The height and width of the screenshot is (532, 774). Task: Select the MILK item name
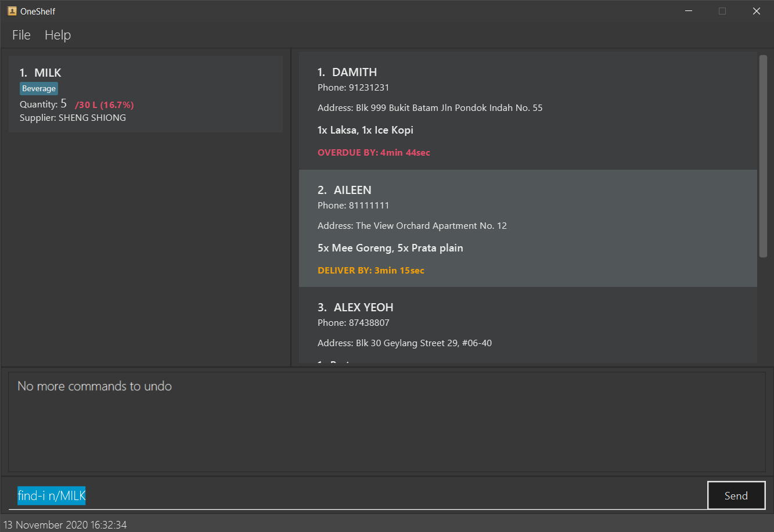(x=48, y=73)
